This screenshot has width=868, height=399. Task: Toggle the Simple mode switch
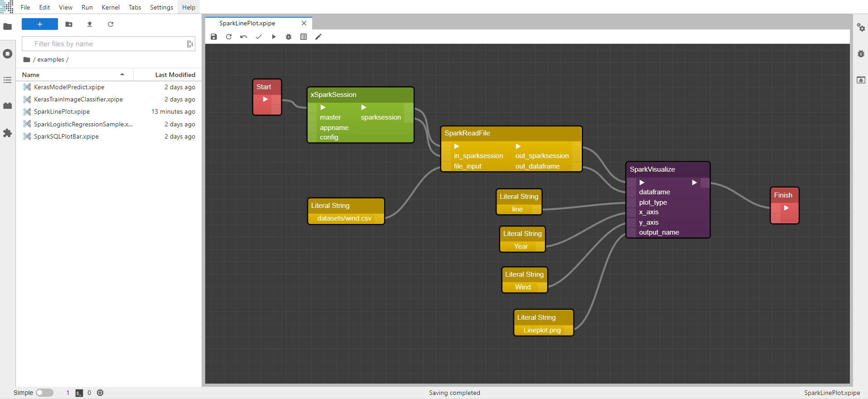coord(44,393)
